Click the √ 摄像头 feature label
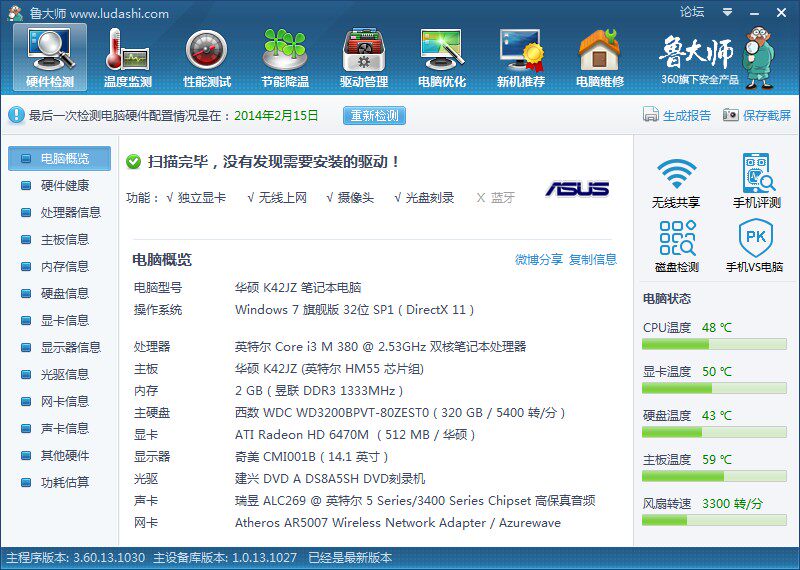The image size is (800, 570). (350, 198)
